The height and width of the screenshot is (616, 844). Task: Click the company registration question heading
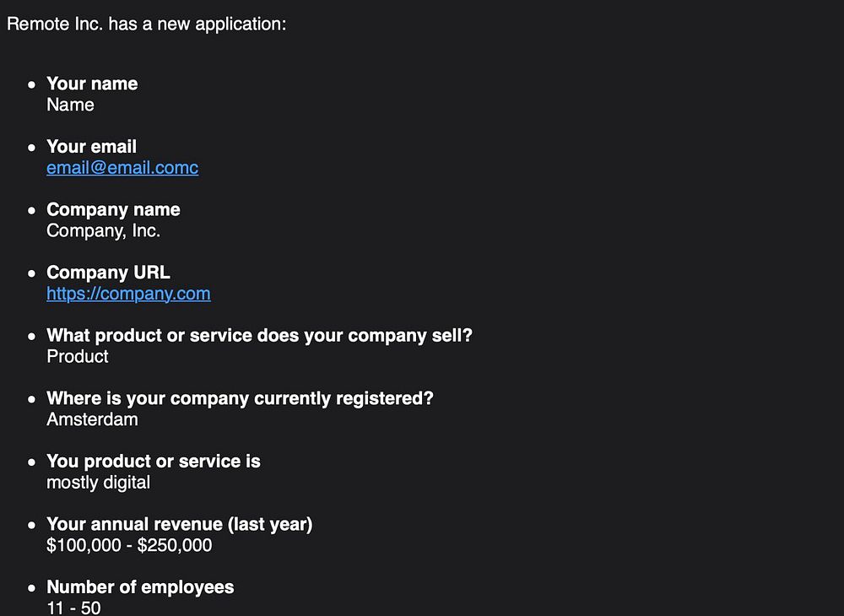point(240,398)
